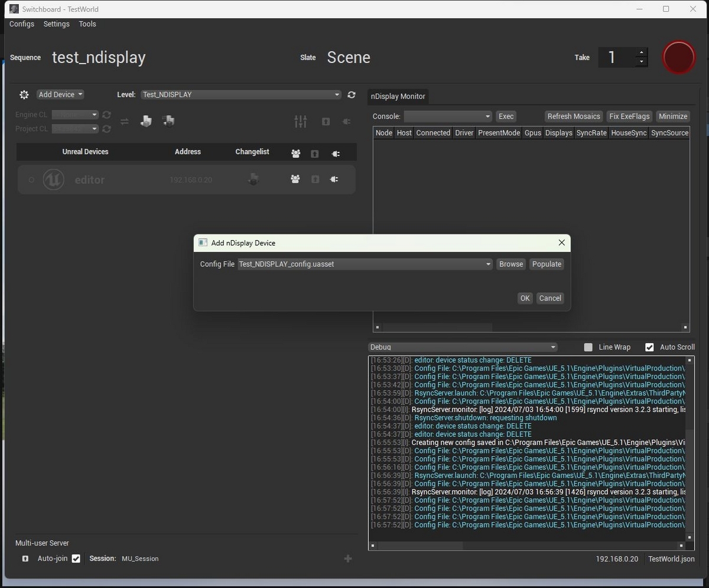Increase the Take number with up arrow
The height and width of the screenshot is (588, 709).
[x=642, y=53]
